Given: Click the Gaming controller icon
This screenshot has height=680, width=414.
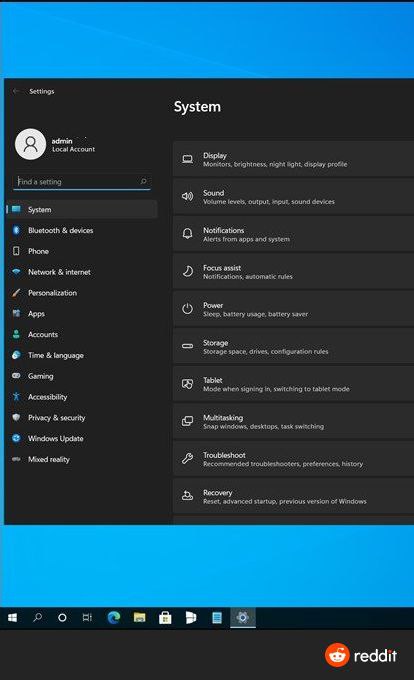Looking at the screenshot, I should (16, 376).
